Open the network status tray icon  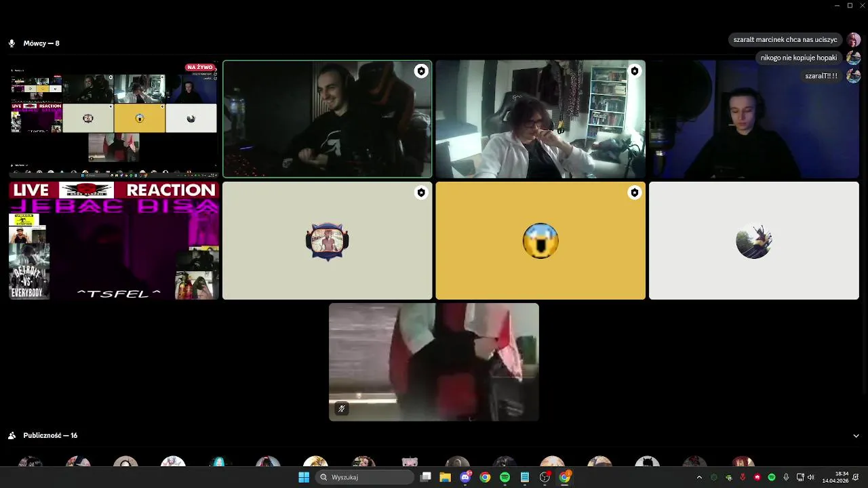coord(800,477)
